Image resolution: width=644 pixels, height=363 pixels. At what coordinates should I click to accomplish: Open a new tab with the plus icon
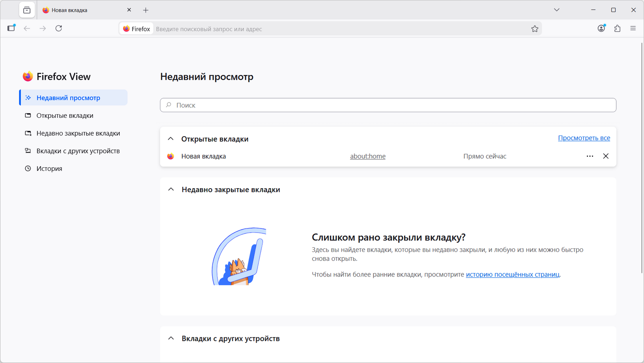(146, 10)
